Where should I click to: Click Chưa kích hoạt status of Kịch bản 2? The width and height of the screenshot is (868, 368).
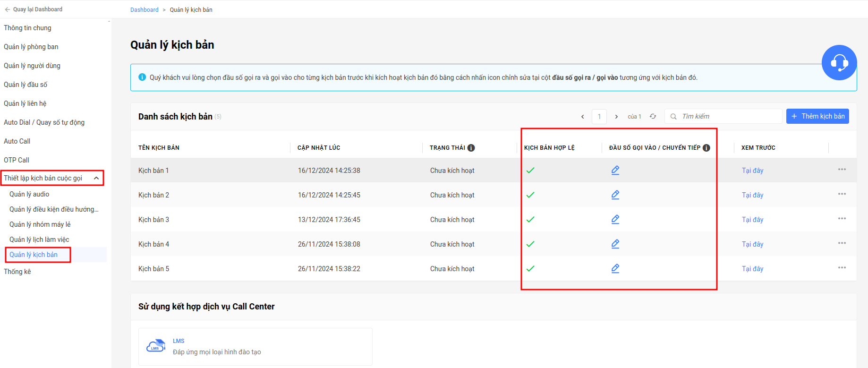tap(452, 195)
